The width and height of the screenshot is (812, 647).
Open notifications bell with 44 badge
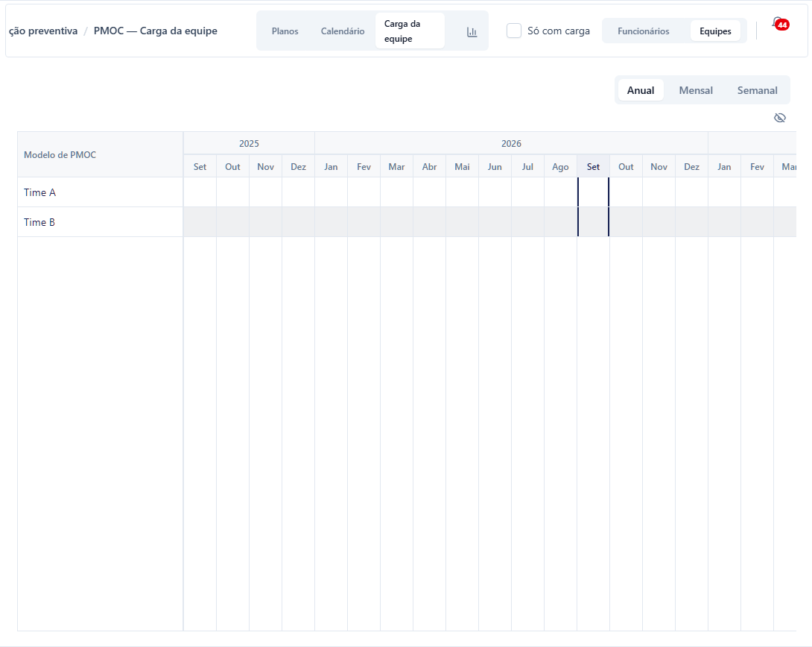pos(779,25)
